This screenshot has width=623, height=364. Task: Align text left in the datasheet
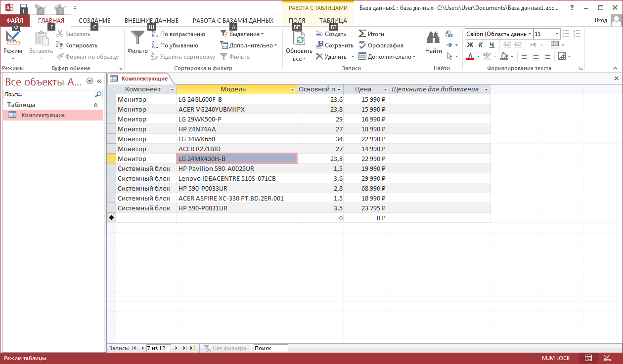(525, 56)
